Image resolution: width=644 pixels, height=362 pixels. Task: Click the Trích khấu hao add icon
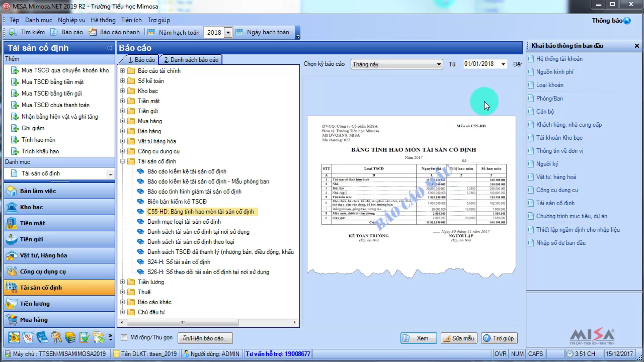point(14,151)
